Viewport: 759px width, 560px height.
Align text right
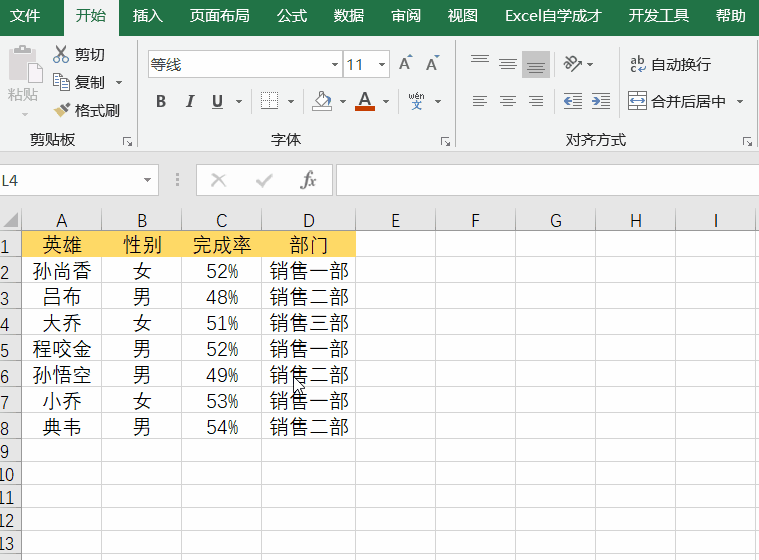coord(536,101)
